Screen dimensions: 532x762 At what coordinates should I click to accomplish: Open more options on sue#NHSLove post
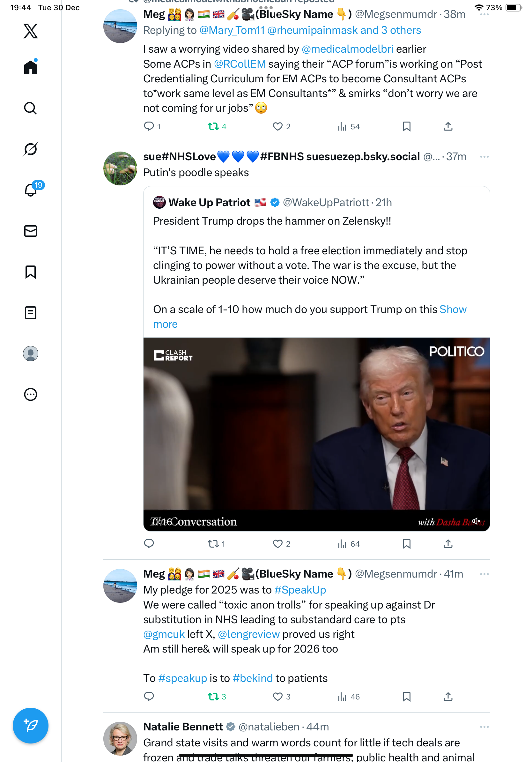click(x=484, y=157)
